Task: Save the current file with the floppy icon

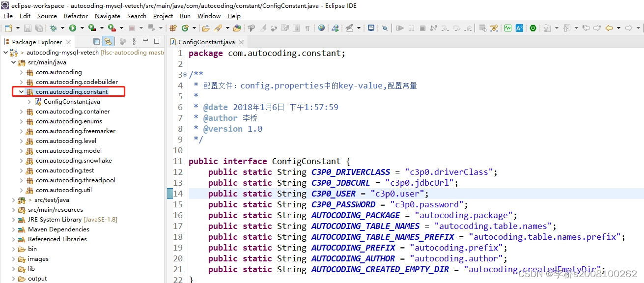Action: [27, 28]
